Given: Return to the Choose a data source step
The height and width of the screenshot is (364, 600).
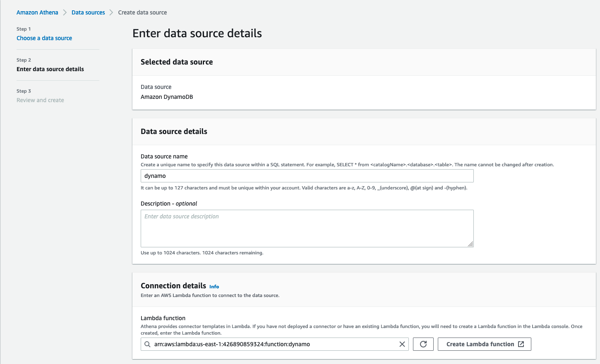Looking at the screenshot, I should click(44, 38).
